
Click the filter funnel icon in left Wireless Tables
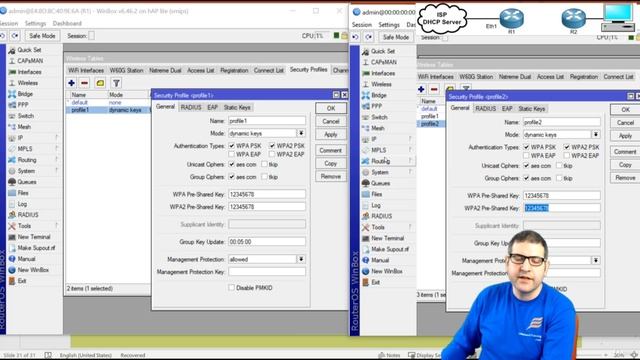click(x=116, y=83)
